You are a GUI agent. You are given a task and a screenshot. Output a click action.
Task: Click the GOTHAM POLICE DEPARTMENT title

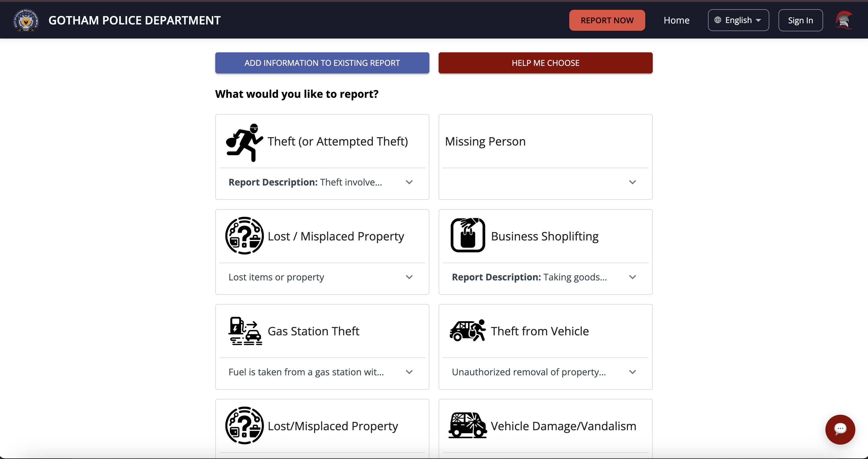pyautogui.click(x=134, y=20)
